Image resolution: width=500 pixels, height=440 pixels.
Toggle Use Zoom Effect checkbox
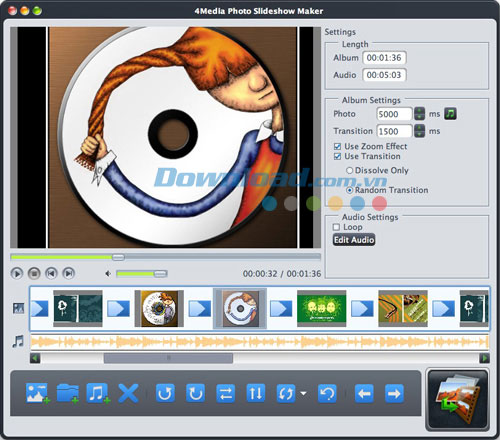point(337,146)
